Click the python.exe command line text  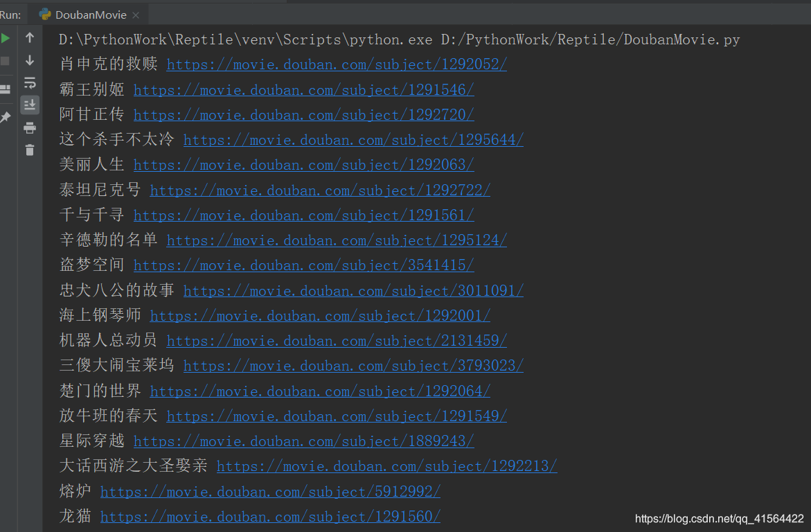(x=400, y=40)
